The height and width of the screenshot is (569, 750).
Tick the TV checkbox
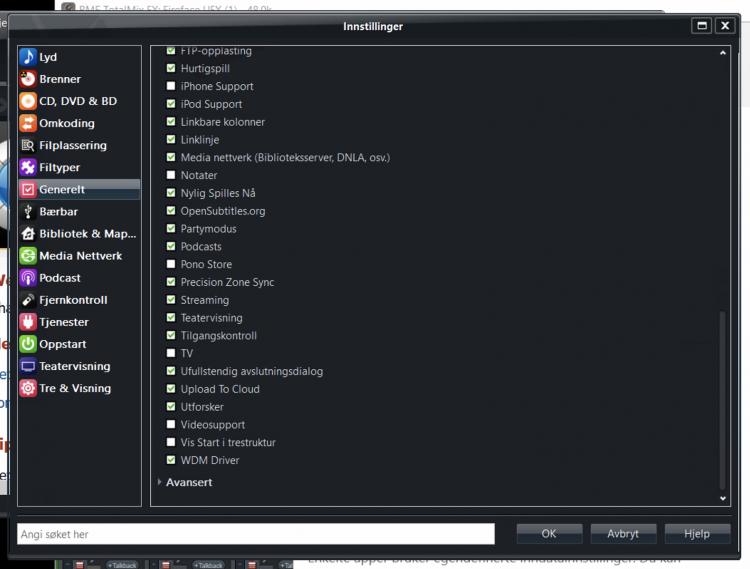[171, 353]
